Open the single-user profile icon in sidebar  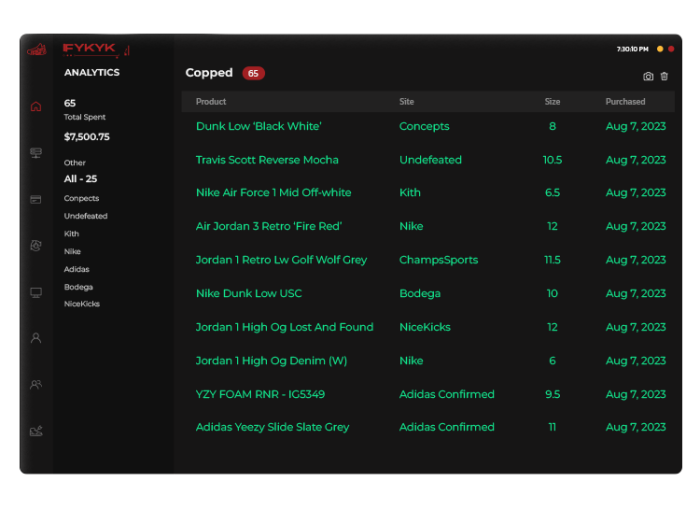pos(36,338)
